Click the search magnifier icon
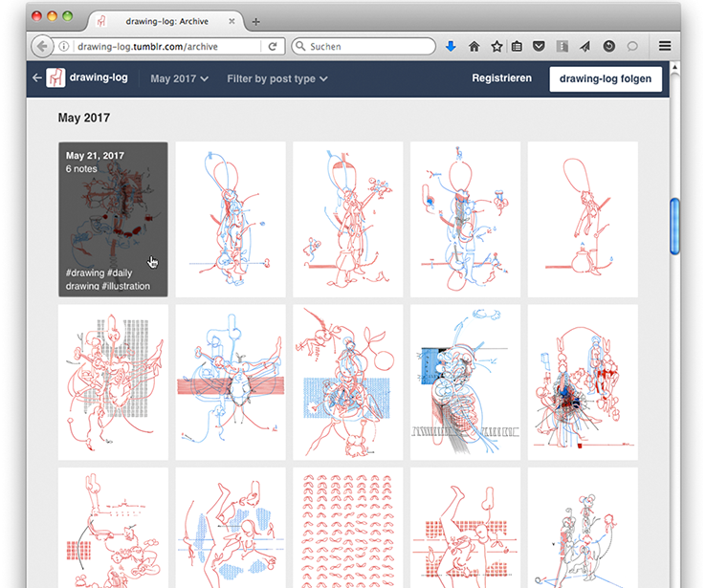The height and width of the screenshot is (588, 706). [299, 46]
